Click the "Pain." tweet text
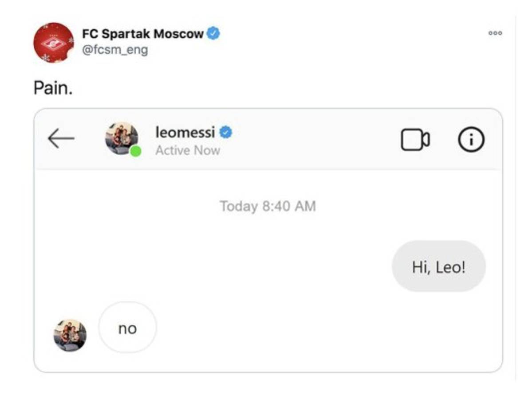 pos(53,88)
